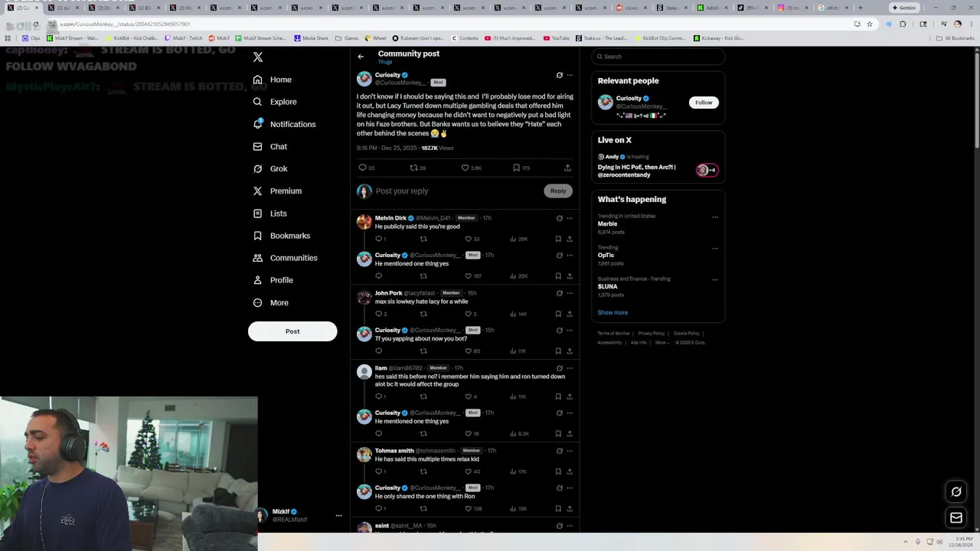Open the three-dot menu on Melvin Dirk's reply
The width and height of the screenshot is (980, 551).
pos(570,218)
